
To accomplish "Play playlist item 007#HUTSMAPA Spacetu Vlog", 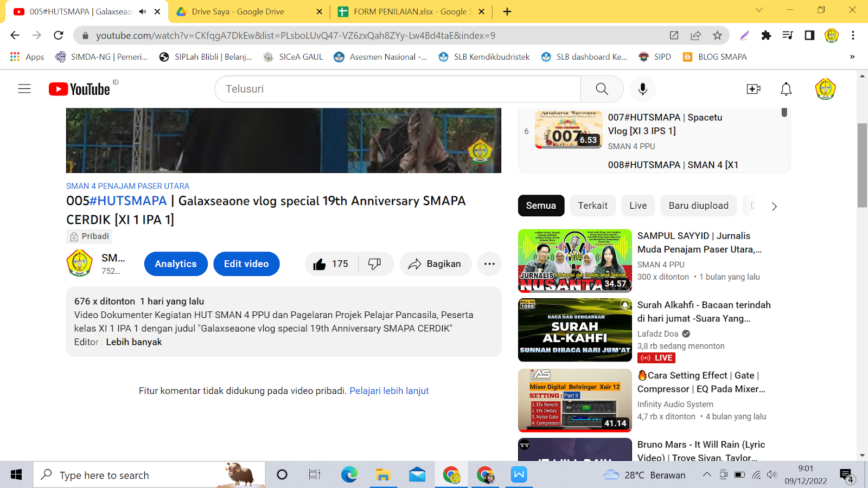I will click(x=654, y=131).
